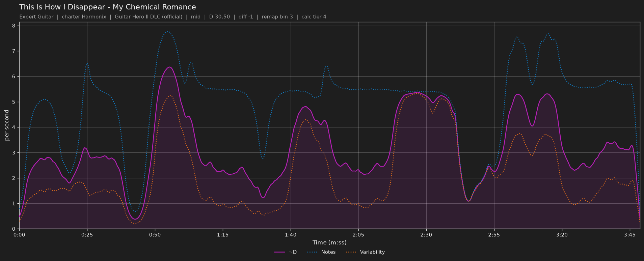Click the "Time (m:ss)" x-axis label
Image resolution: width=644 pixels, height=261 pixels.
[x=329, y=242]
